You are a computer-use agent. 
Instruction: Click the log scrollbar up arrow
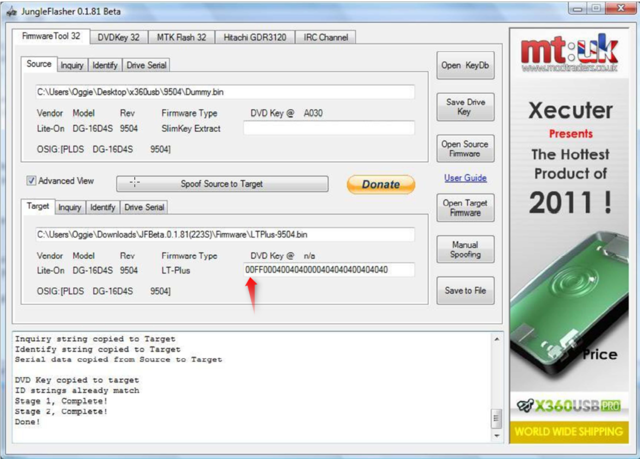tap(497, 339)
